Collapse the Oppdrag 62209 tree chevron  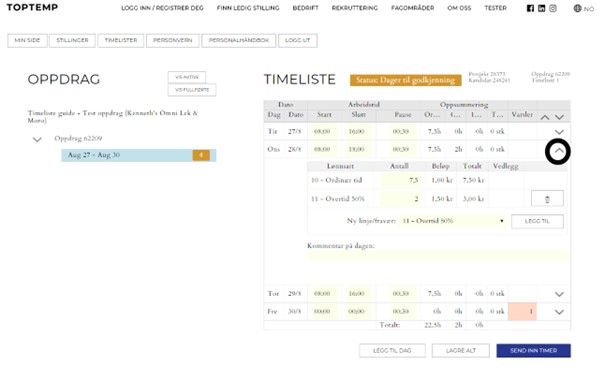[x=37, y=139]
